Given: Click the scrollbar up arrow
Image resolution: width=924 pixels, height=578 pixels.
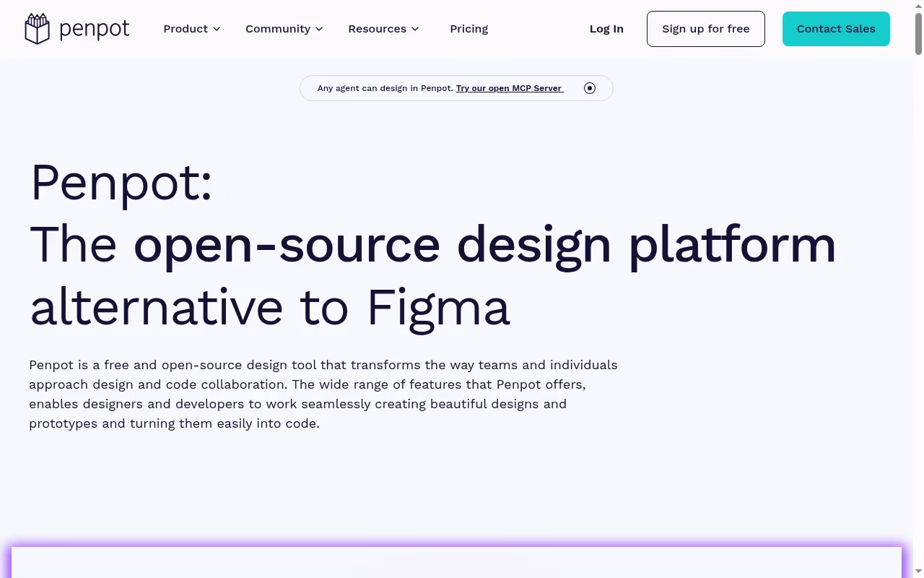Looking at the screenshot, I should point(918,5).
